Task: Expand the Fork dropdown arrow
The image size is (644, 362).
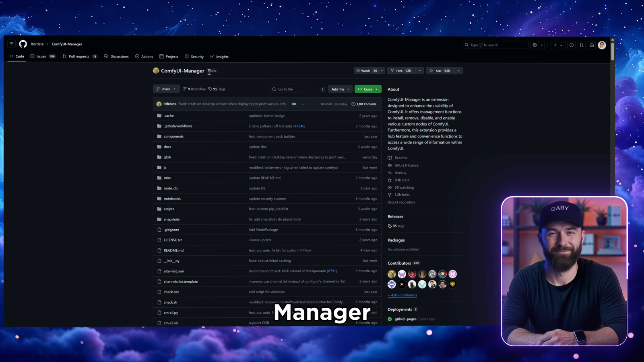Action: (419, 71)
